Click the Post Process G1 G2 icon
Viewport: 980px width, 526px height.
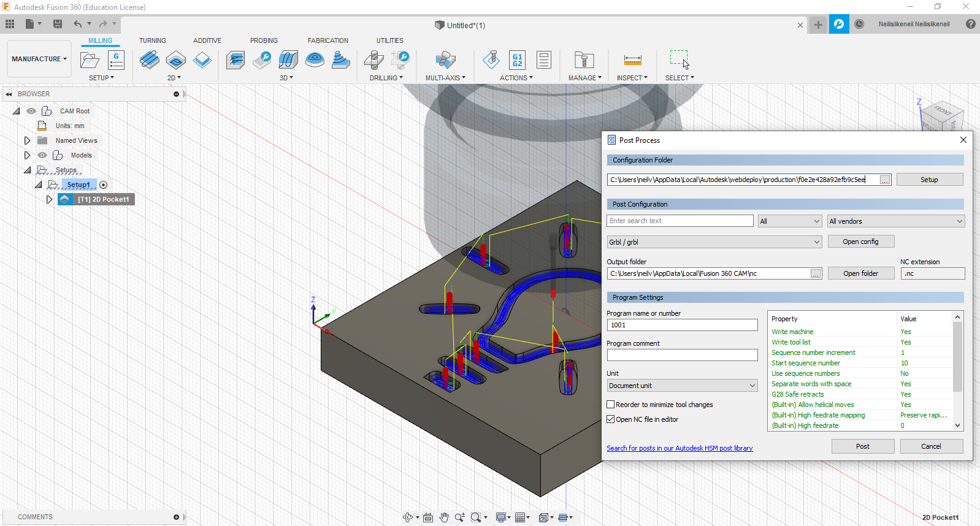coord(517,60)
